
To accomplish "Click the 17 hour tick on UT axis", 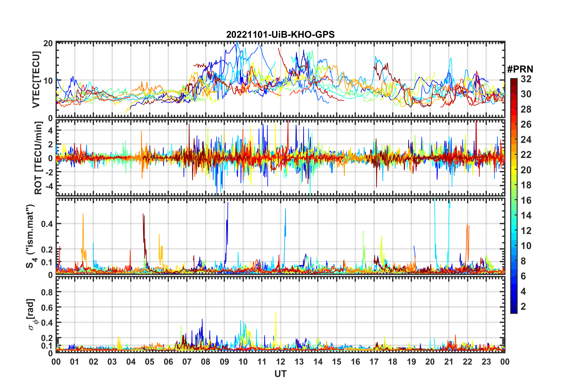I will pos(374,362).
